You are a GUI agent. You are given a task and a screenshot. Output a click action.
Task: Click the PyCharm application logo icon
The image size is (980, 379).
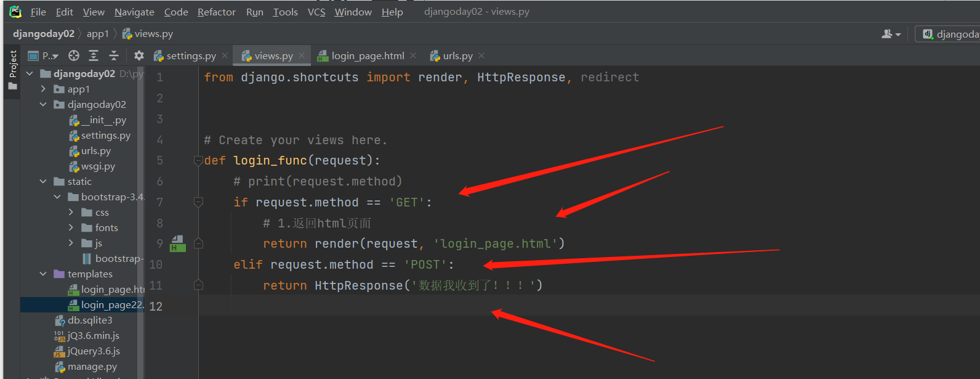point(15,12)
